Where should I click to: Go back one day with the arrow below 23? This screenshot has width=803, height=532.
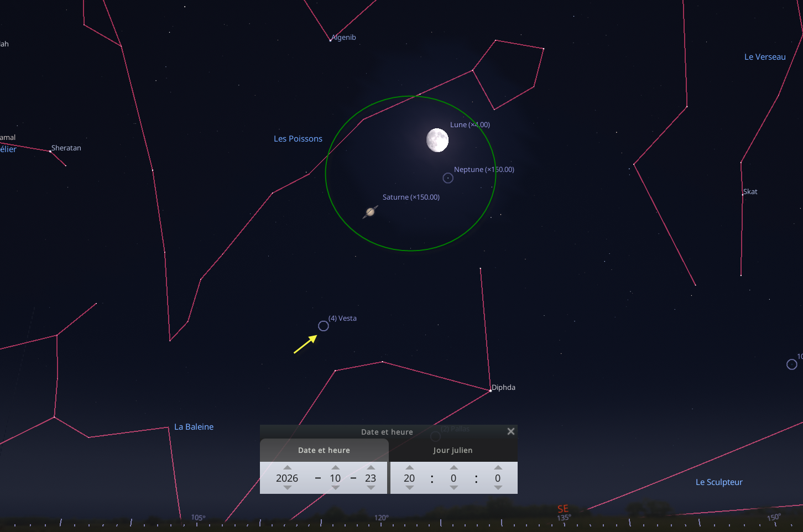(x=371, y=488)
